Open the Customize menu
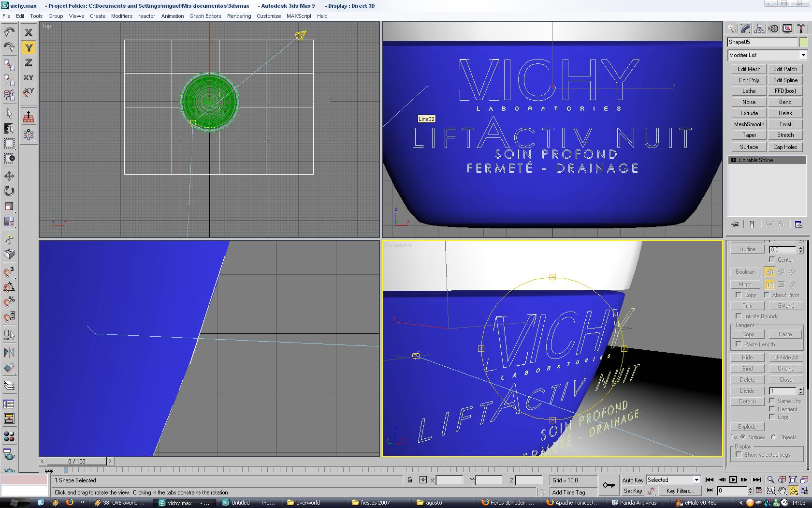Viewport: 812px width, 508px height. tap(269, 16)
